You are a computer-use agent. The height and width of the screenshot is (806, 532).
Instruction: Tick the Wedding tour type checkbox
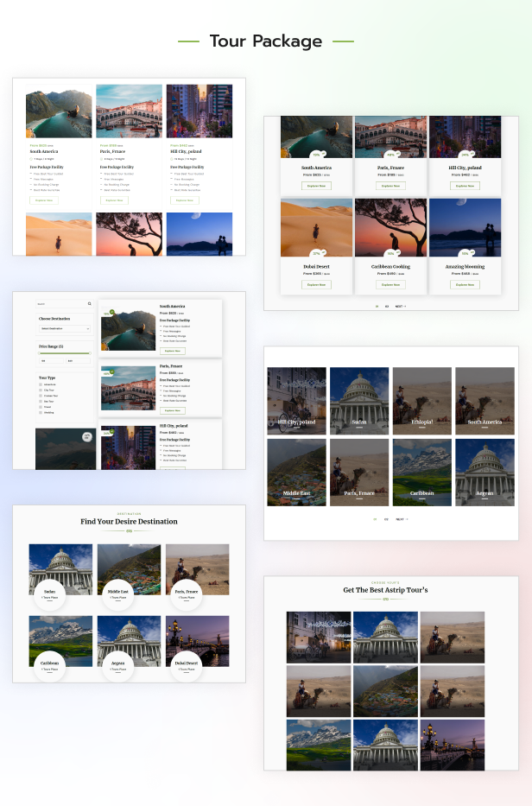pyautogui.click(x=41, y=413)
